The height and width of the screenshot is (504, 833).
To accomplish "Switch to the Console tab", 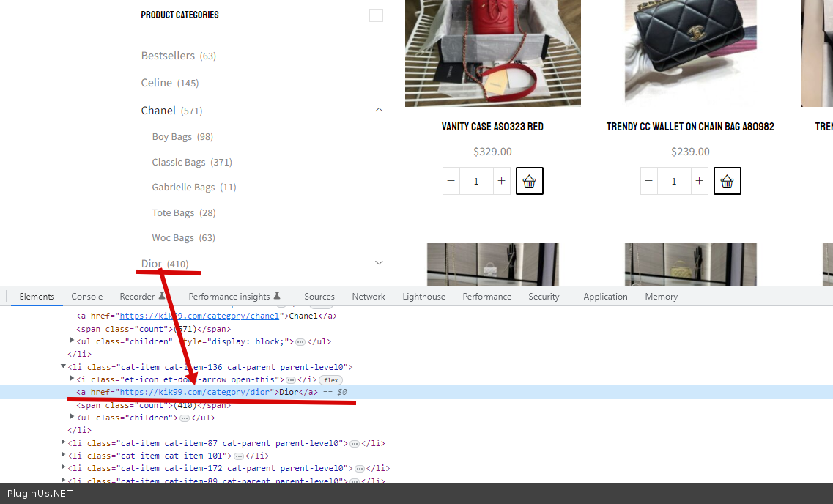I will [86, 297].
